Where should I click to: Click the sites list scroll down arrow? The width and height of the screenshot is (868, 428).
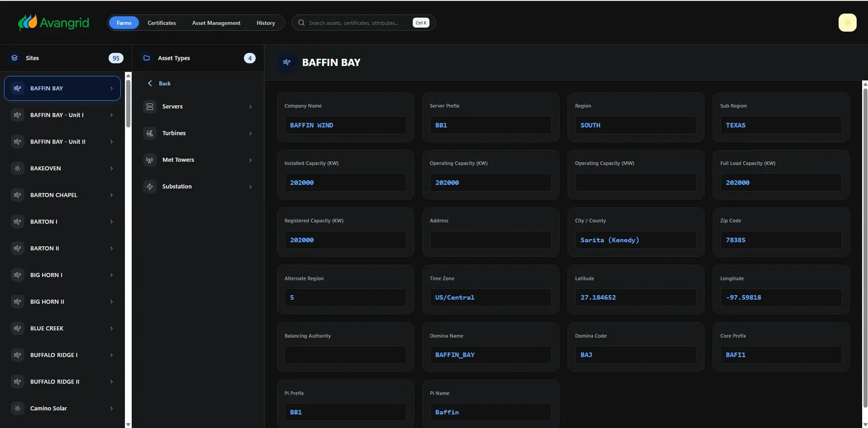(x=128, y=425)
